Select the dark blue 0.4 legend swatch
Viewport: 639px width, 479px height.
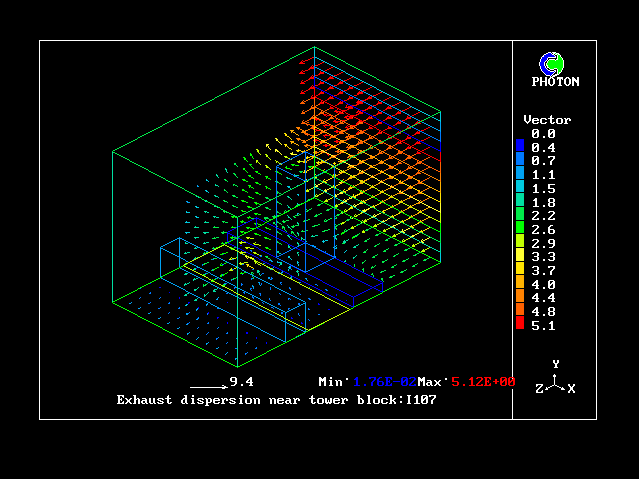520,147
